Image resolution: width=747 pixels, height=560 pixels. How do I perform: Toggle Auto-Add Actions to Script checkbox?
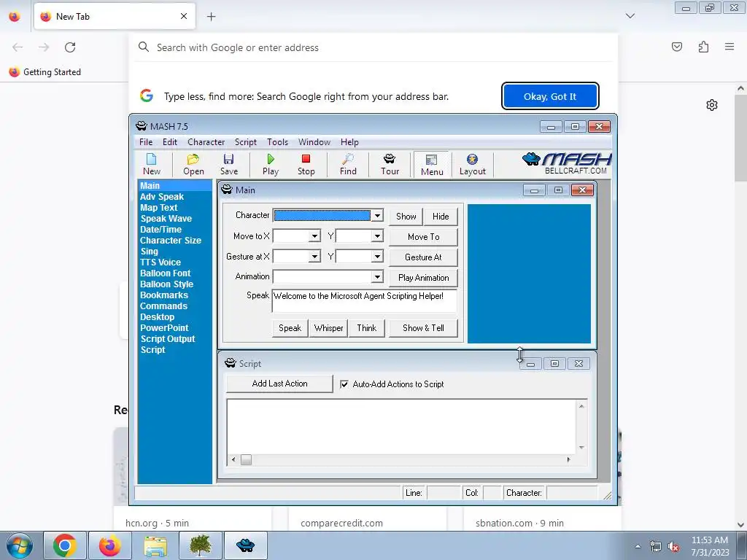tap(344, 384)
